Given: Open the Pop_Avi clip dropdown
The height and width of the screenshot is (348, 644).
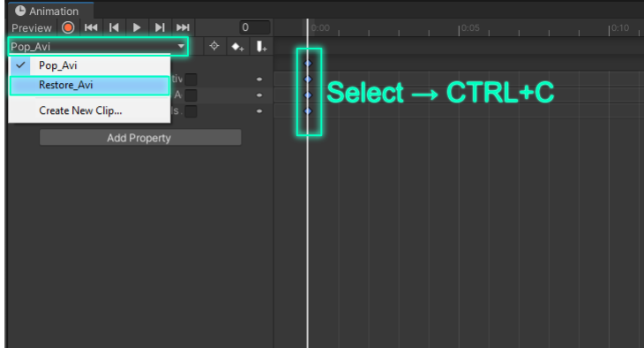Looking at the screenshot, I should click(x=98, y=47).
